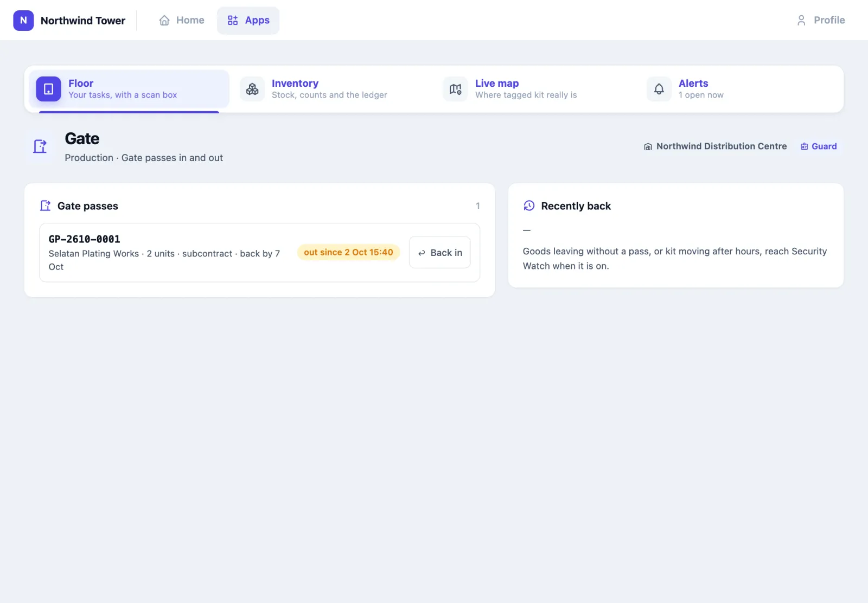
Task: Click the return arrow icon in Back in
Action: tap(422, 253)
